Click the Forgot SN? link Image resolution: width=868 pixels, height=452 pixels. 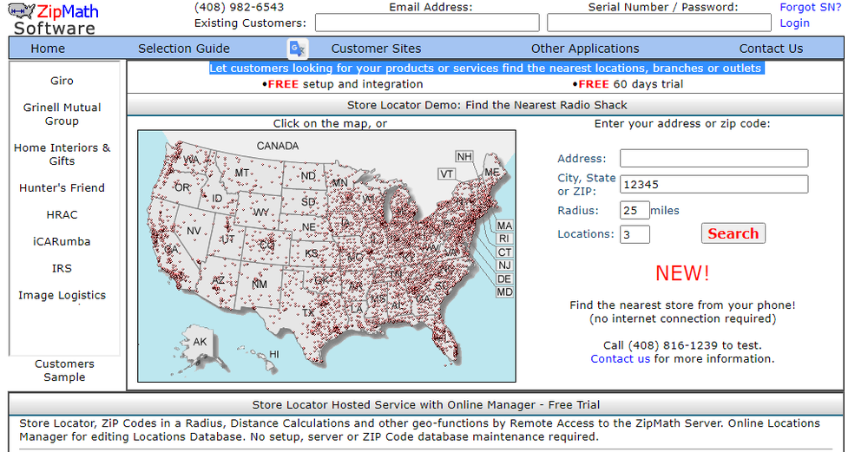pyautogui.click(x=811, y=7)
